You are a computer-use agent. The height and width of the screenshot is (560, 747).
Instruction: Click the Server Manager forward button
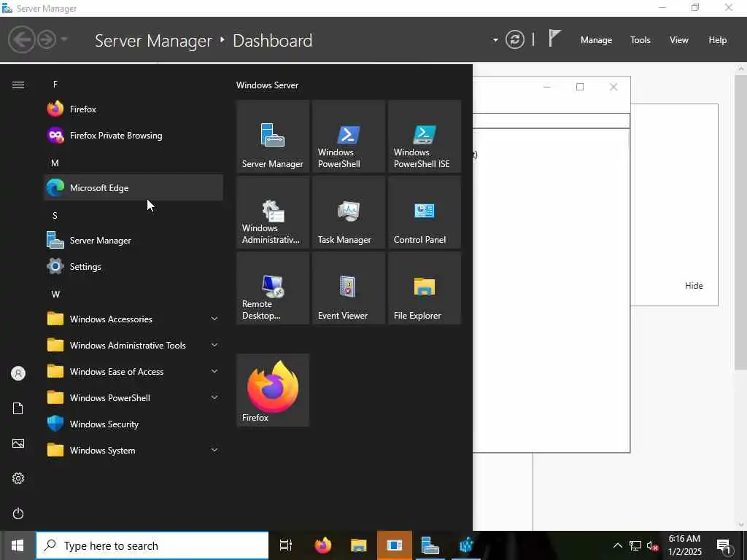point(47,39)
